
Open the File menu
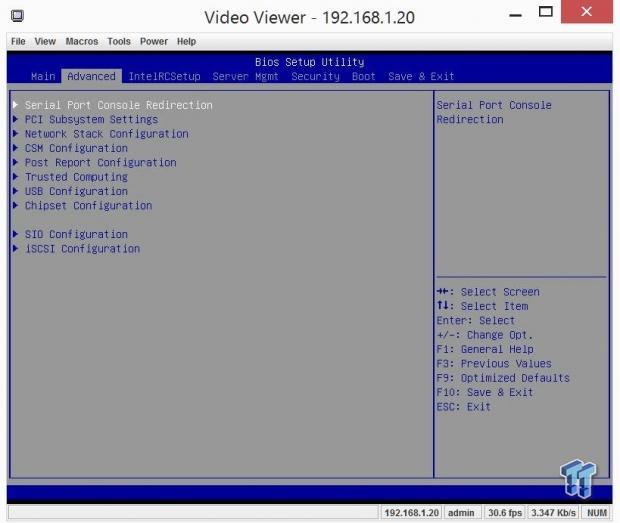[18, 42]
